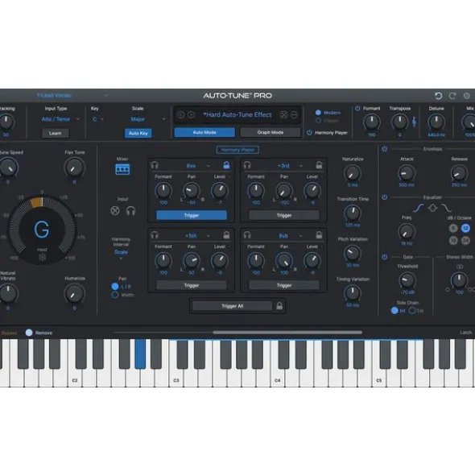475x476 pixels.
Task: Open the +5th interval dropdown
Action: pyautogui.click(x=197, y=235)
